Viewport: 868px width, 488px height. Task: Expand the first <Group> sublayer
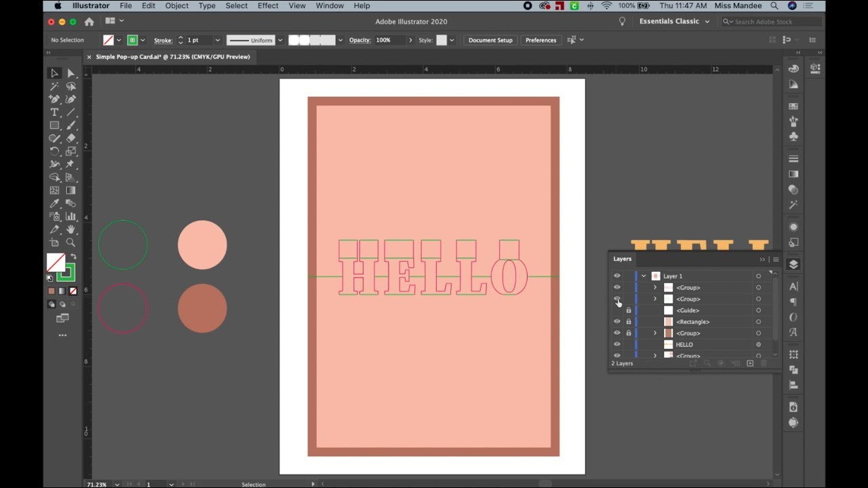coord(655,287)
